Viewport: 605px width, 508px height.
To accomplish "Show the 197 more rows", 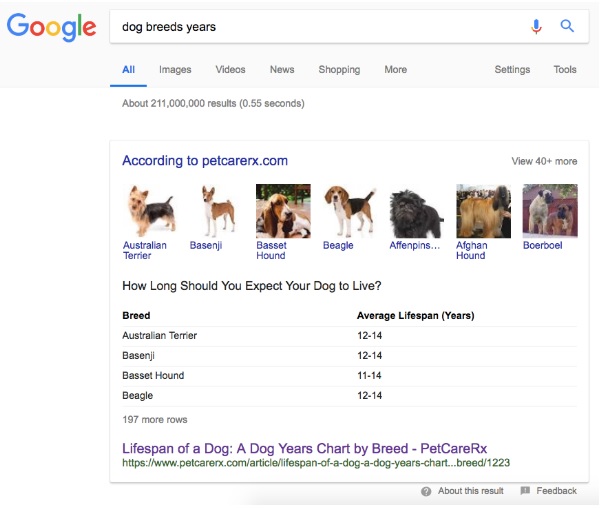I will 155,420.
